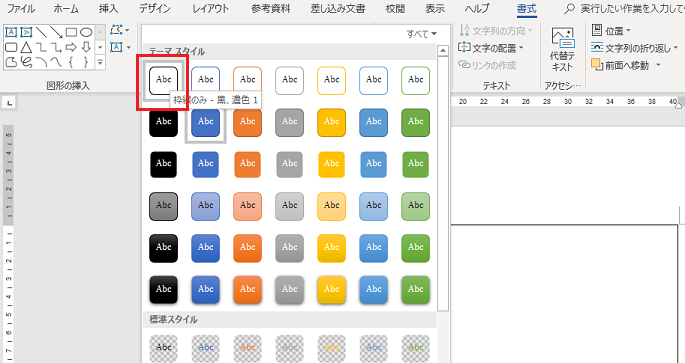Switch to the 参考資料 tab
The height and width of the screenshot is (363, 685).
click(270, 9)
